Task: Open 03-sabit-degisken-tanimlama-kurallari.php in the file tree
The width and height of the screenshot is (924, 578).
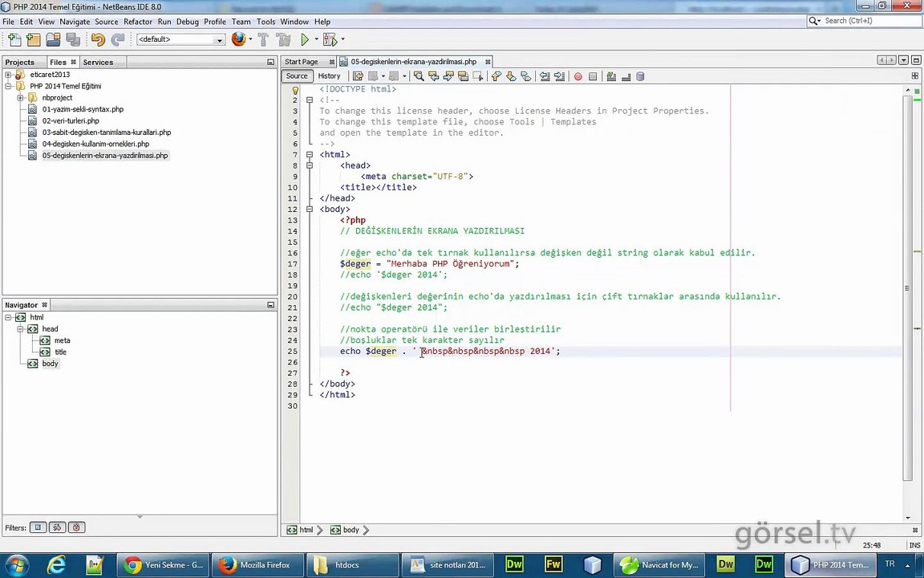Action: 106,132
